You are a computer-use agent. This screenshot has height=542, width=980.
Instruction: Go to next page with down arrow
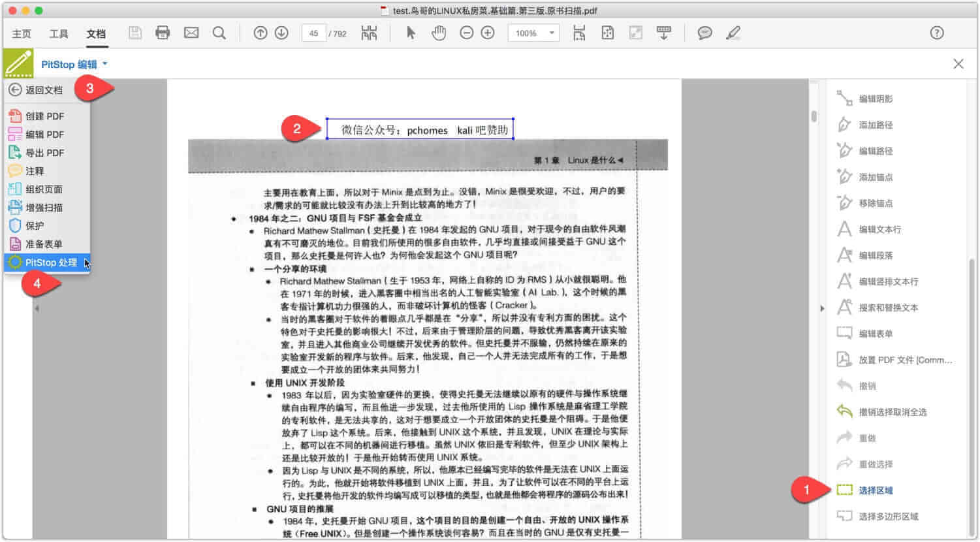281,33
